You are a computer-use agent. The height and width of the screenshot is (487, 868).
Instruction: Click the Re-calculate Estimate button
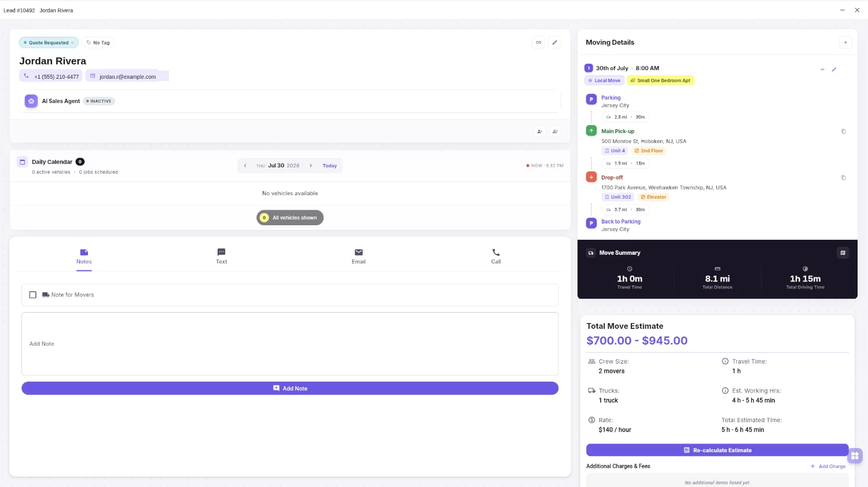coord(718,450)
